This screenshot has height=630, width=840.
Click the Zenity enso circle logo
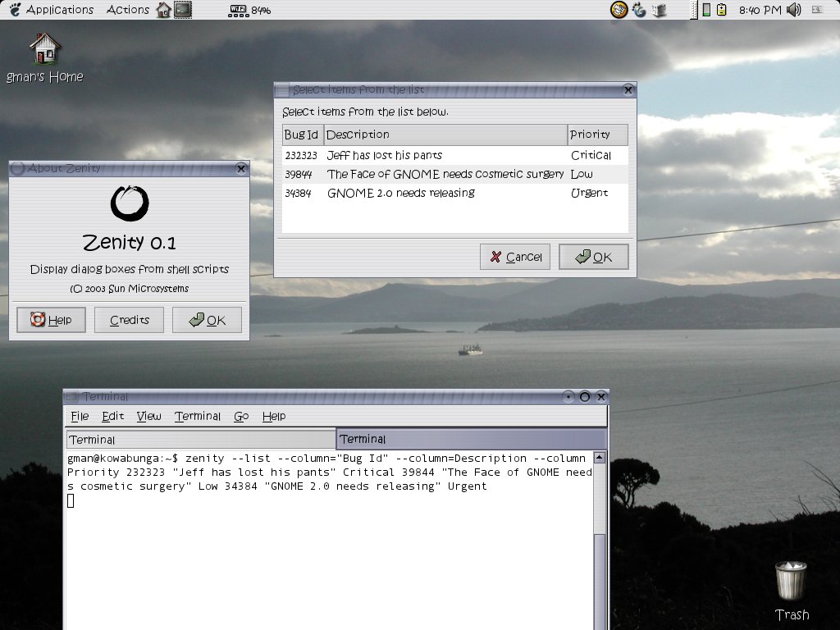[x=129, y=203]
